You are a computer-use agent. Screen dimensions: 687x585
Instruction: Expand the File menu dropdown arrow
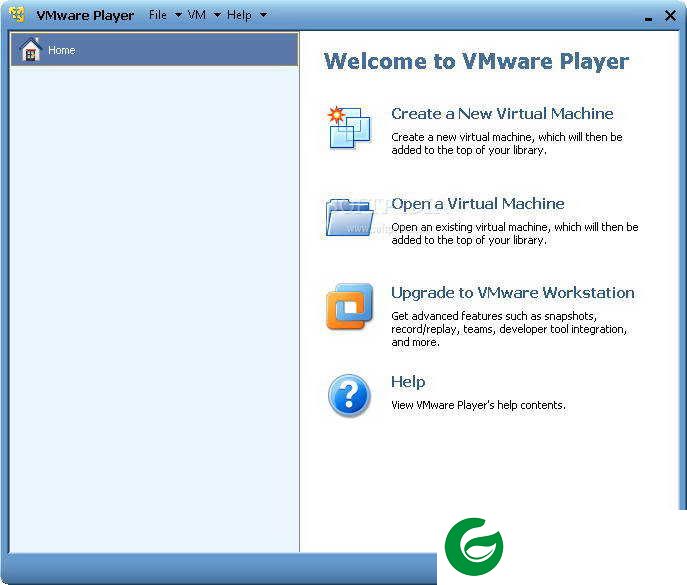tap(178, 15)
